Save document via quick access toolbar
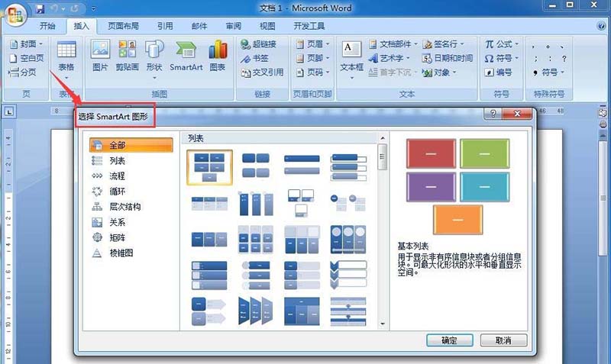611x364 pixels. (40, 8)
